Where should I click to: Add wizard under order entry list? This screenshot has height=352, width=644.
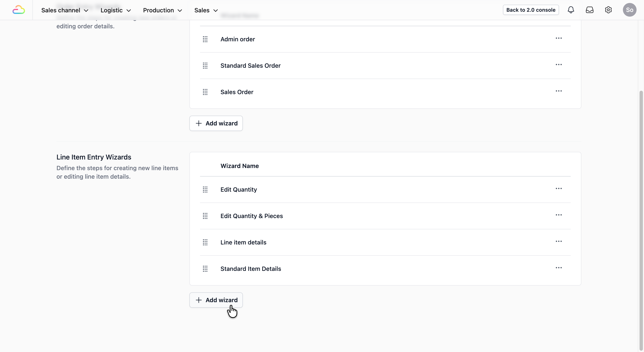coord(216,123)
